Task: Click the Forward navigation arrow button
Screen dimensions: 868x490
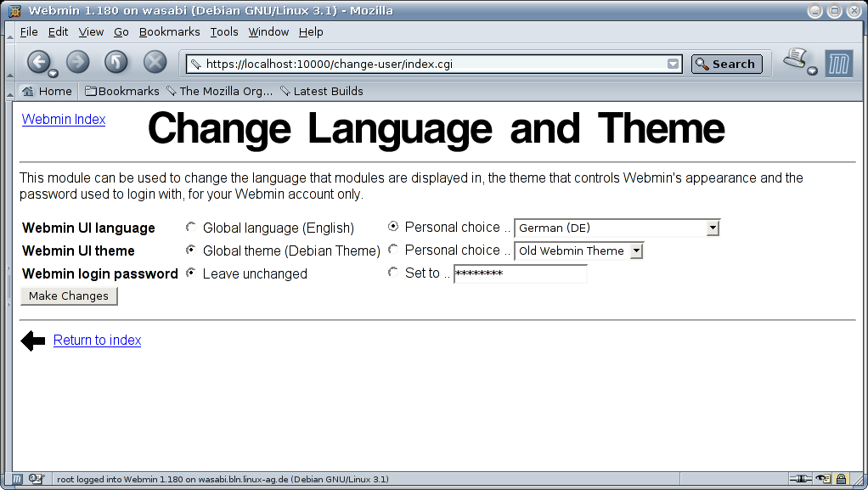Action: click(77, 62)
